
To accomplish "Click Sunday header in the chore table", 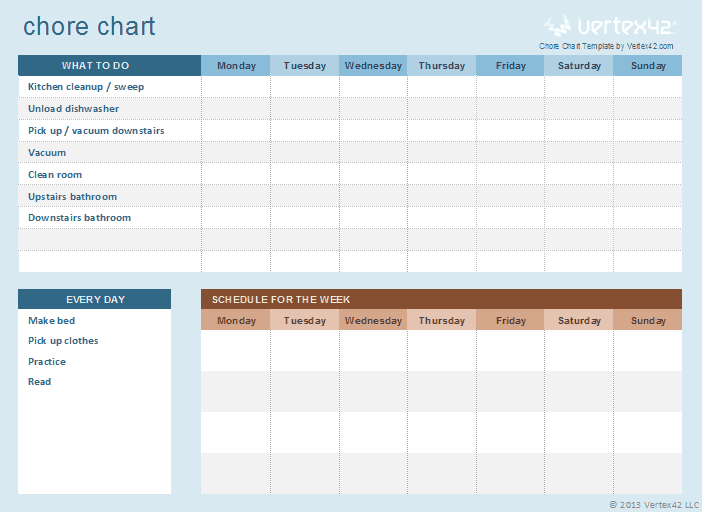I will pyautogui.click(x=648, y=65).
